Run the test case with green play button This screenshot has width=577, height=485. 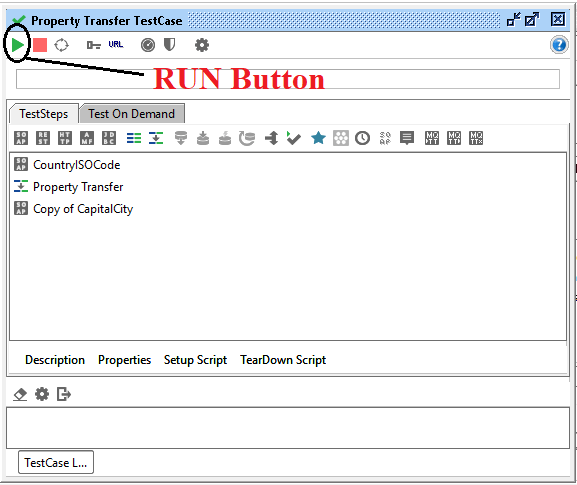(17, 45)
